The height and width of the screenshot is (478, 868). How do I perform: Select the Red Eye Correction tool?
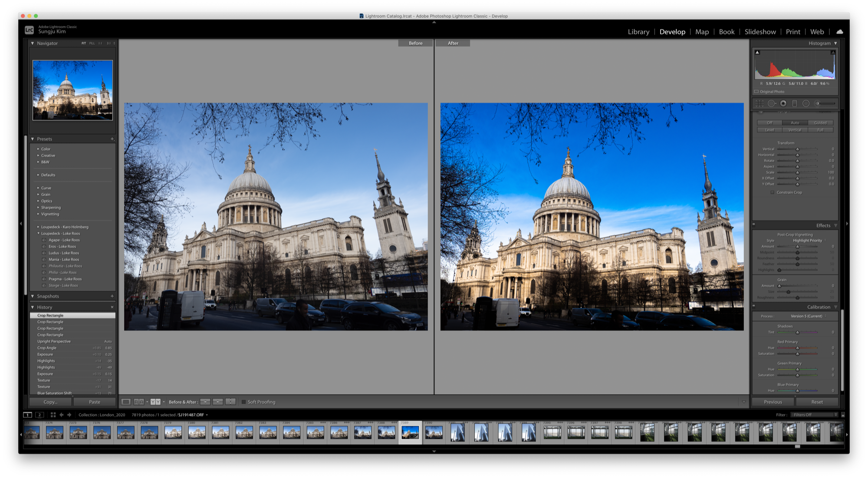pos(783,103)
